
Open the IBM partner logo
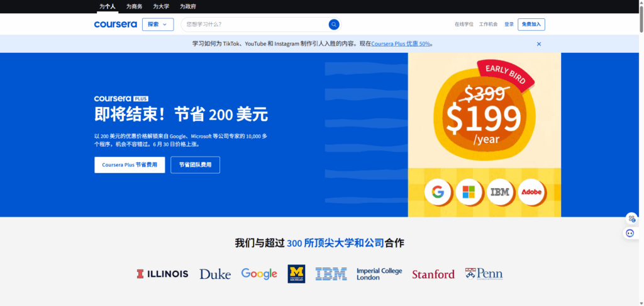pyautogui.click(x=331, y=274)
